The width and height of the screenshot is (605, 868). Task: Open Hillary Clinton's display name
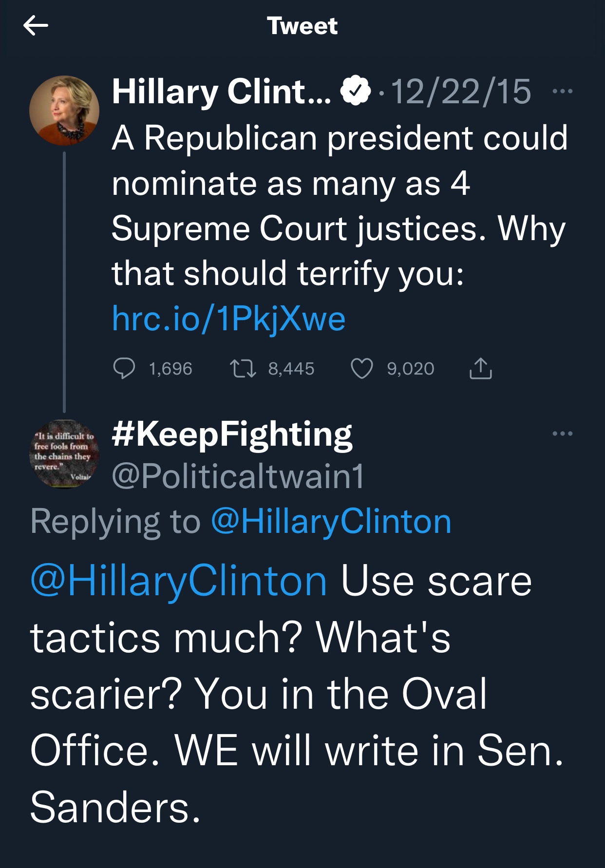222,91
